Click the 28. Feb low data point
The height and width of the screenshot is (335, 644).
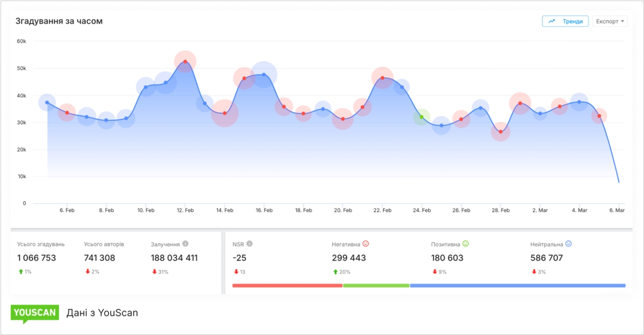click(x=500, y=132)
